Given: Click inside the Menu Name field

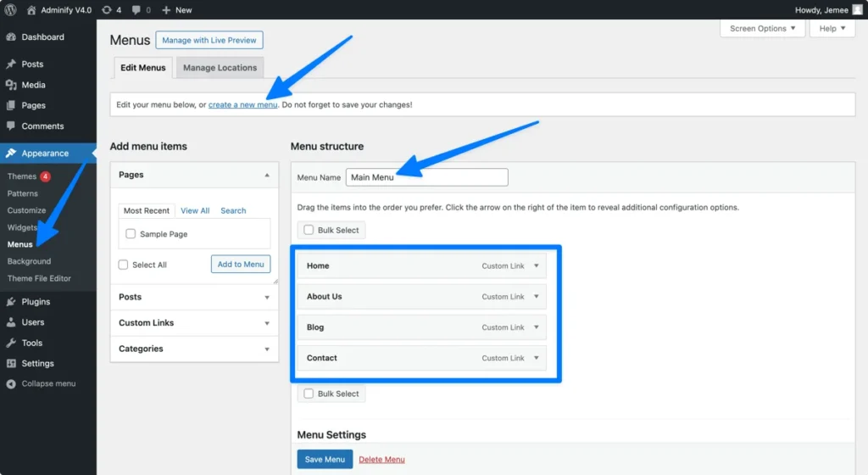Looking at the screenshot, I should [x=427, y=177].
